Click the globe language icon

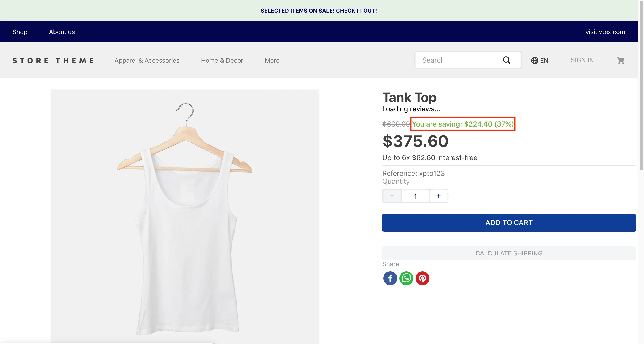pos(535,60)
